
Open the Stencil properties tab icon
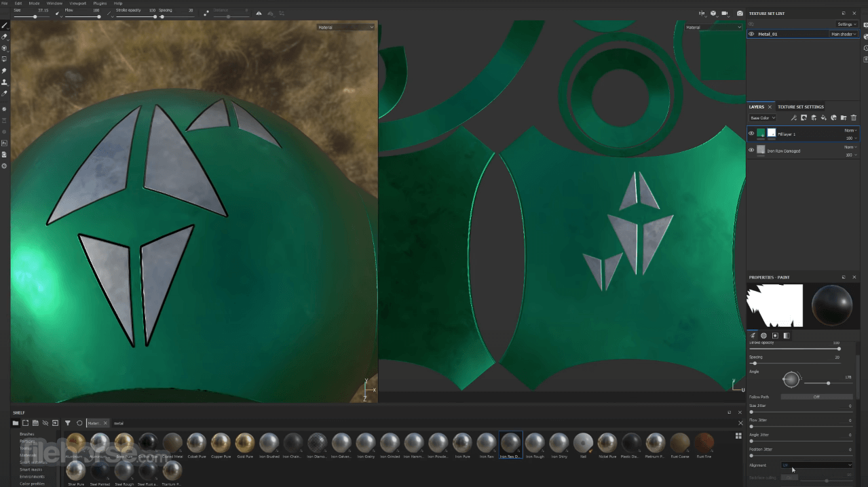775,336
